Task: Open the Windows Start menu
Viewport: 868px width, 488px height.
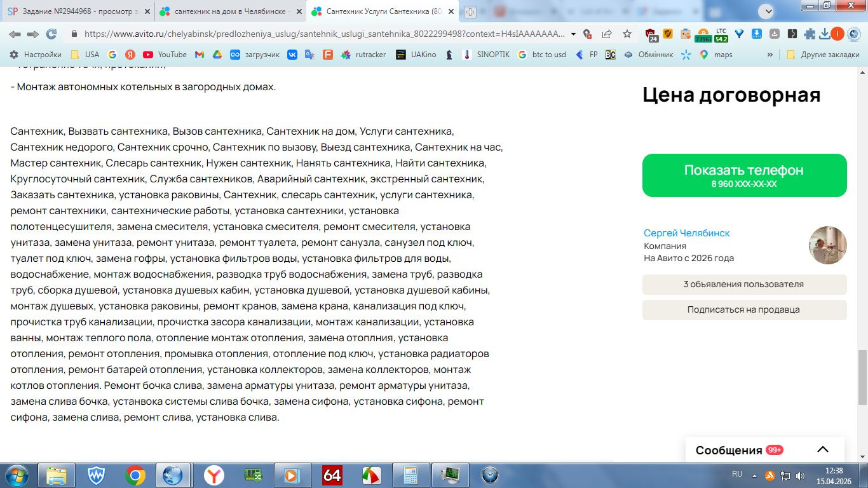Action: tap(17, 475)
